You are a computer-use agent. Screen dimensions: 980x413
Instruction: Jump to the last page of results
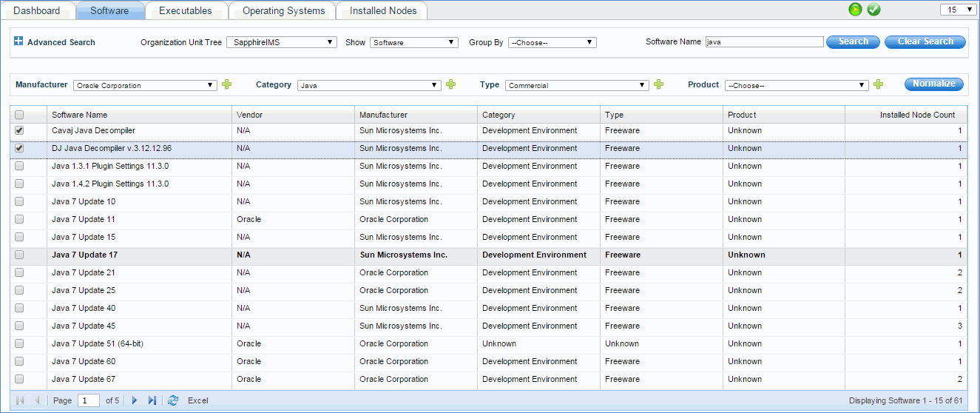tap(152, 400)
